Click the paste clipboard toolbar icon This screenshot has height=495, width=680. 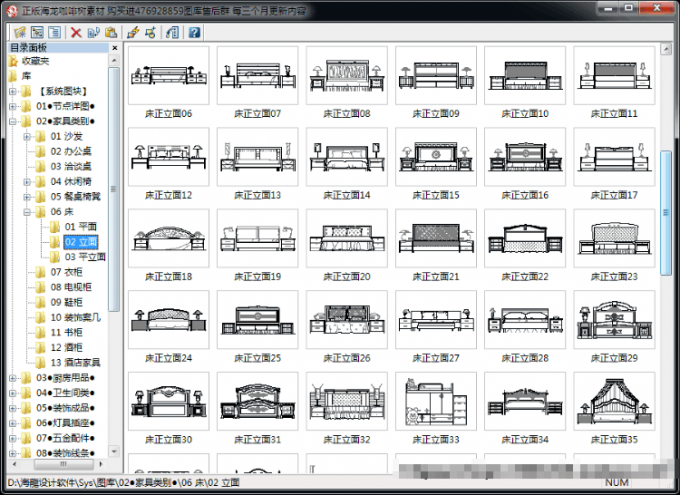tap(111, 32)
